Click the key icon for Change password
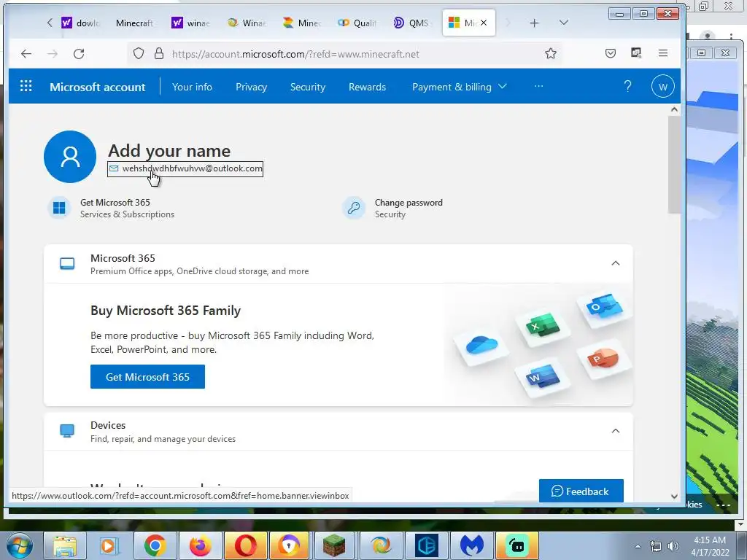 [x=354, y=208]
